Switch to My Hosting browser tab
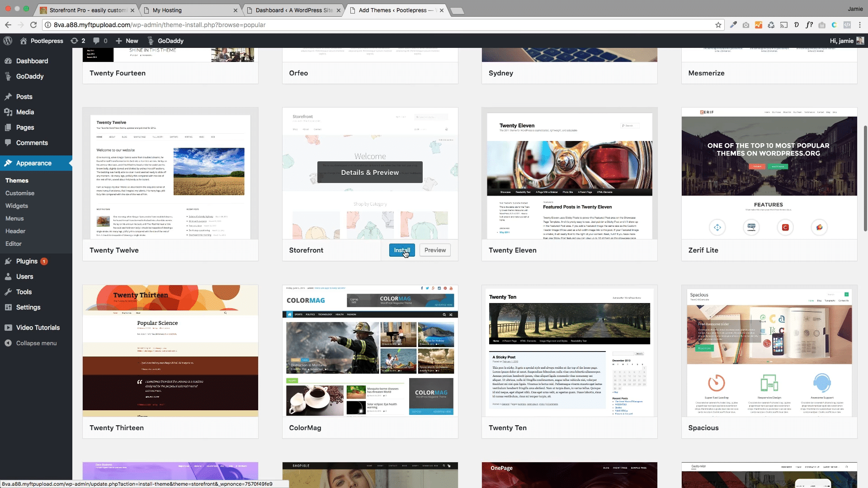Screen dimensions: 868x488 (189, 10)
